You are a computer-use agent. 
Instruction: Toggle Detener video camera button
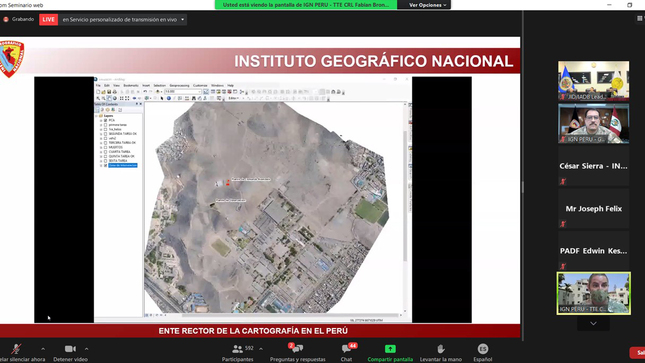[70, 349]
